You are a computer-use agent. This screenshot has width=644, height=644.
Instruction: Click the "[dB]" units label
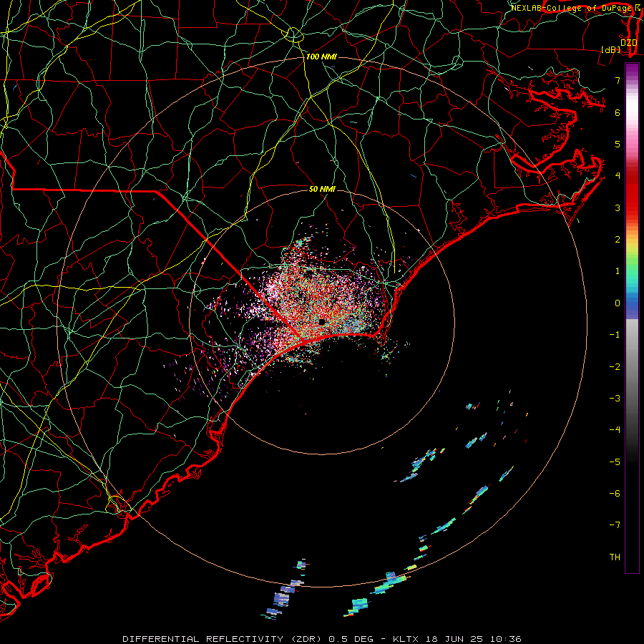pyautogui.click(x=611, y=49)
